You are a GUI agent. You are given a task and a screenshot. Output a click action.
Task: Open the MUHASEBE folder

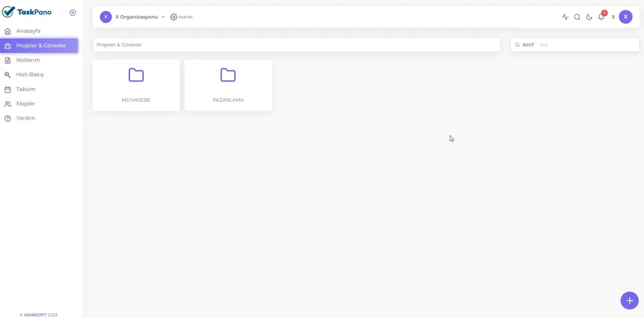136,85
